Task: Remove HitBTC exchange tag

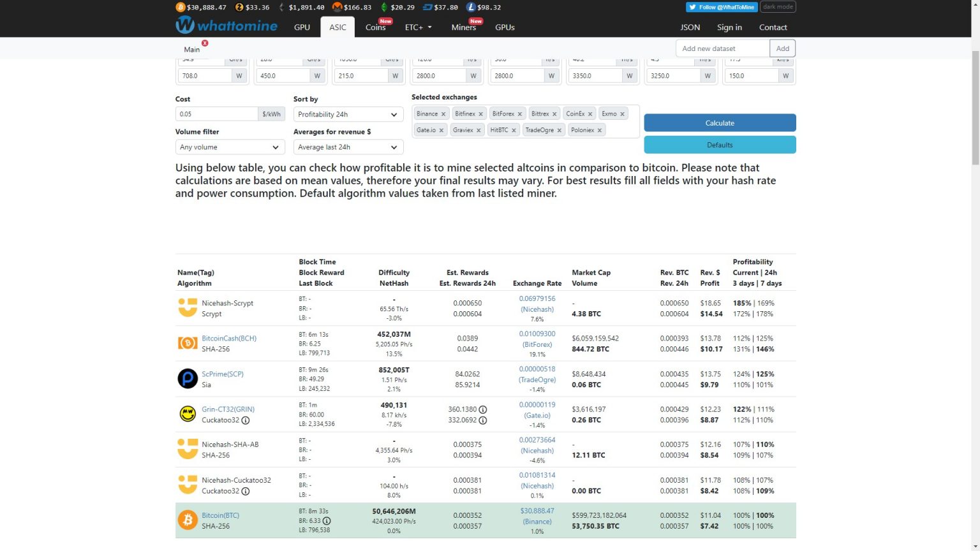Action: point(514,130)
